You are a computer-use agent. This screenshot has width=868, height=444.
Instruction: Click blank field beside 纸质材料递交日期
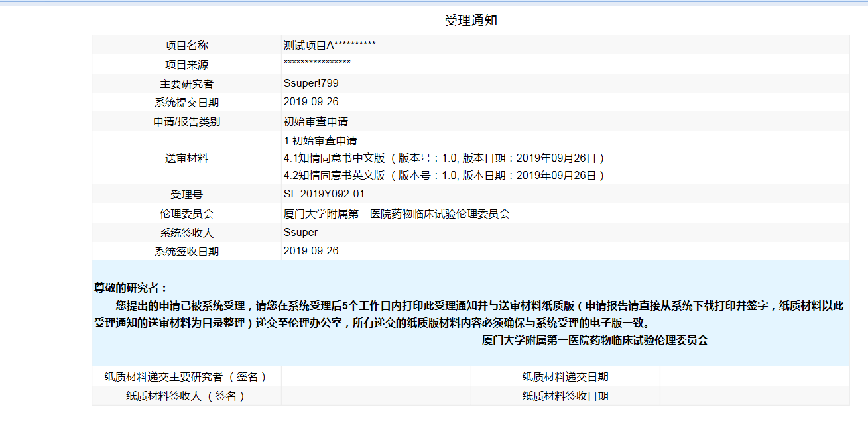click(754, 376)
